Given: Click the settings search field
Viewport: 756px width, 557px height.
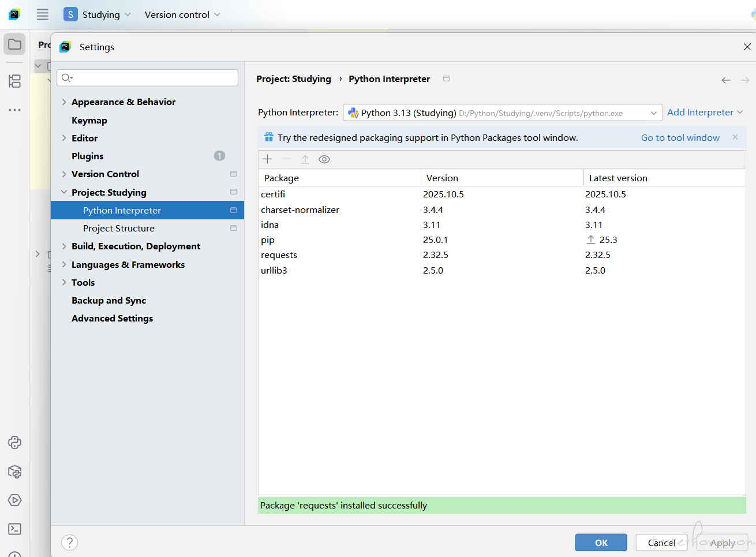Looking at the screenshot, I should 148,78.
